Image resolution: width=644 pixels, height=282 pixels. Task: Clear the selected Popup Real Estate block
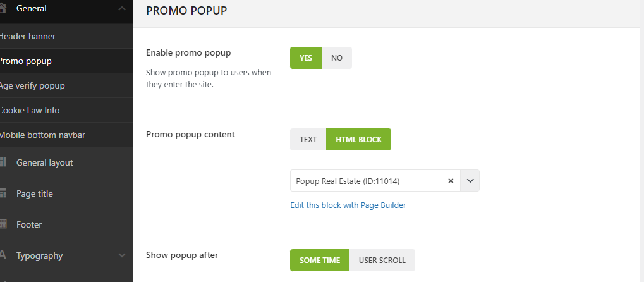(x=451, y=181)
